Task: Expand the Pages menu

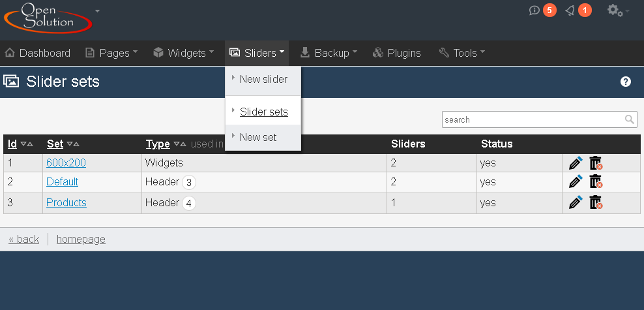Action: pyautogui.click(x=111, y=53)
